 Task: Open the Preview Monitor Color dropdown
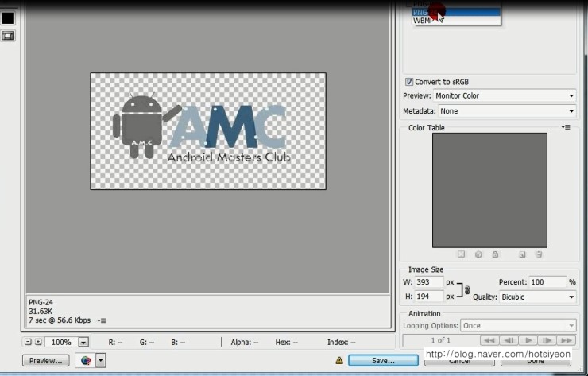click(505, 95)
